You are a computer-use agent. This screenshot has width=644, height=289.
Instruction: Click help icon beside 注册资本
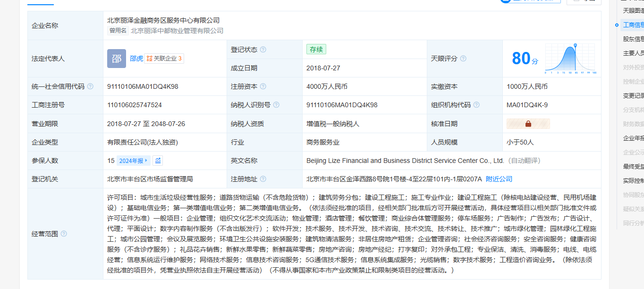point(263,86)
